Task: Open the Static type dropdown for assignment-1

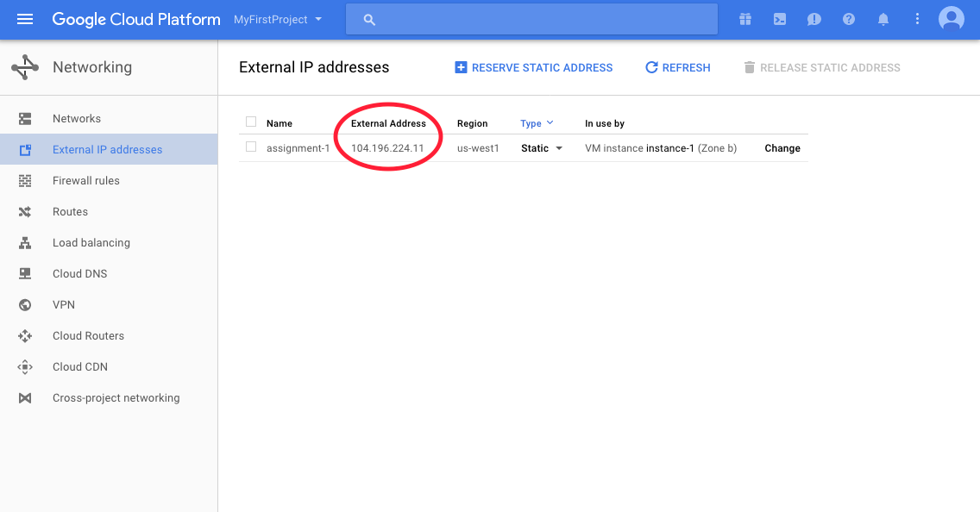Action: (542, 148)
